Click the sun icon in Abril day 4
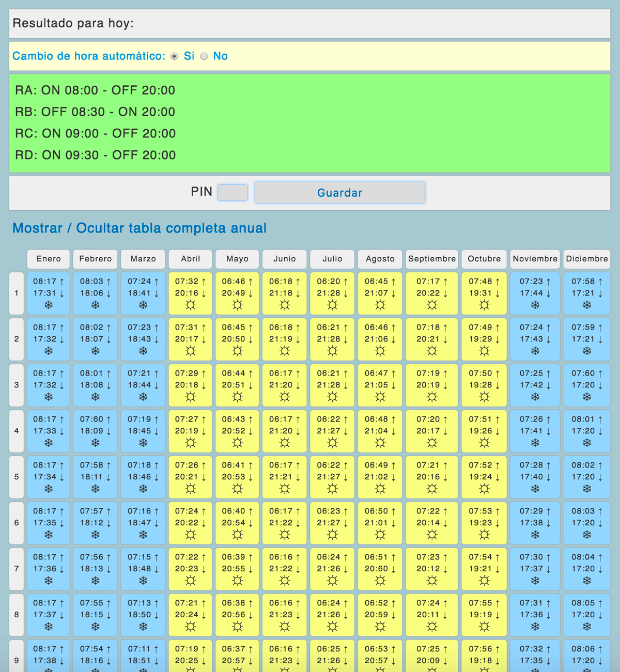This screenshot has width=620, height=672. tap(191, 443)
